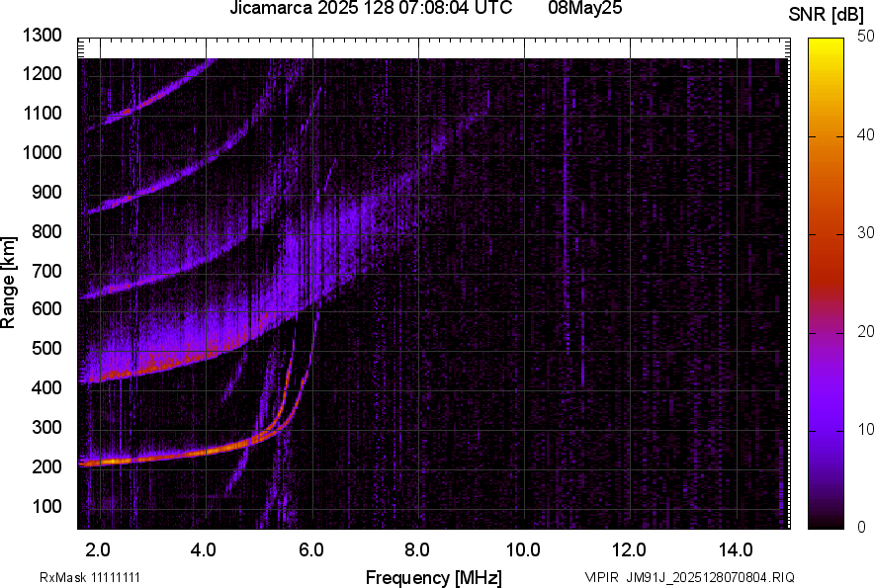The width and height of the screenshot is (874, 588).
Task: Click the SNR colorbar gradient
Action: click(826, 284)
